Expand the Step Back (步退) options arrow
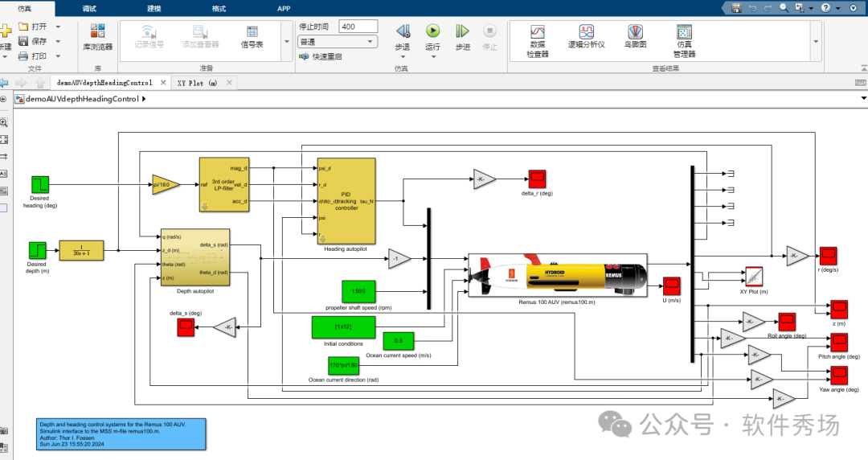The width and height of the screenshot is (868, 460). (403, 56)
